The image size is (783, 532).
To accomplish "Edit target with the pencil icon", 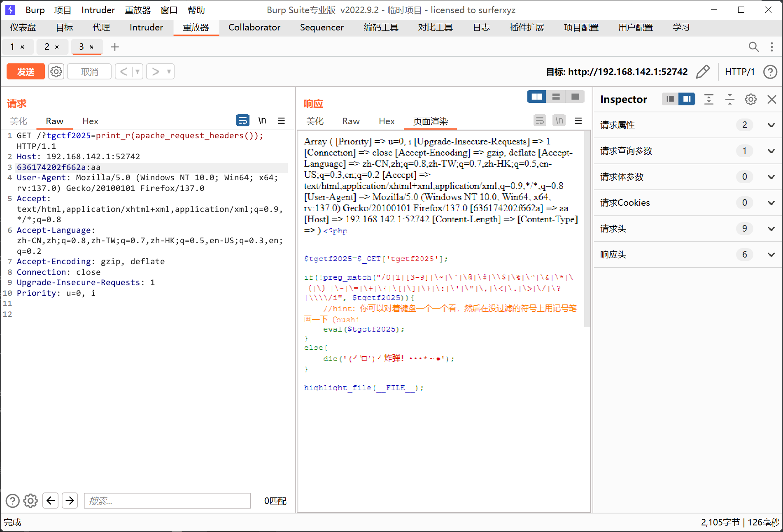I will (x=703, y=72).
